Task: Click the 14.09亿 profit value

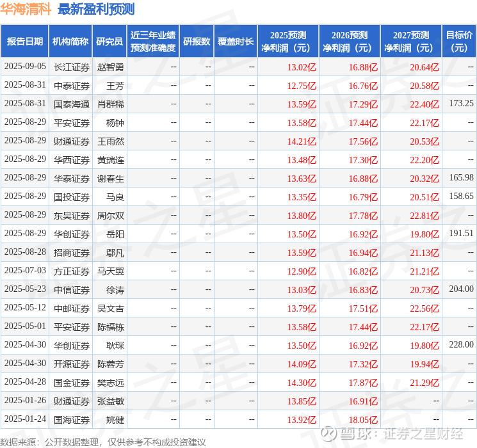Action: (302, 364)
